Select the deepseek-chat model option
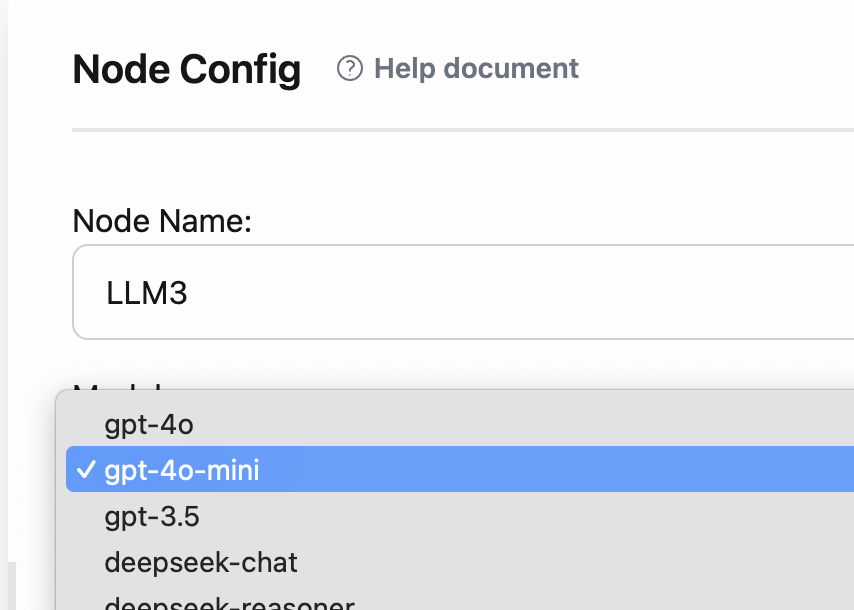This screenshot has height=610, width=854. 201,562
